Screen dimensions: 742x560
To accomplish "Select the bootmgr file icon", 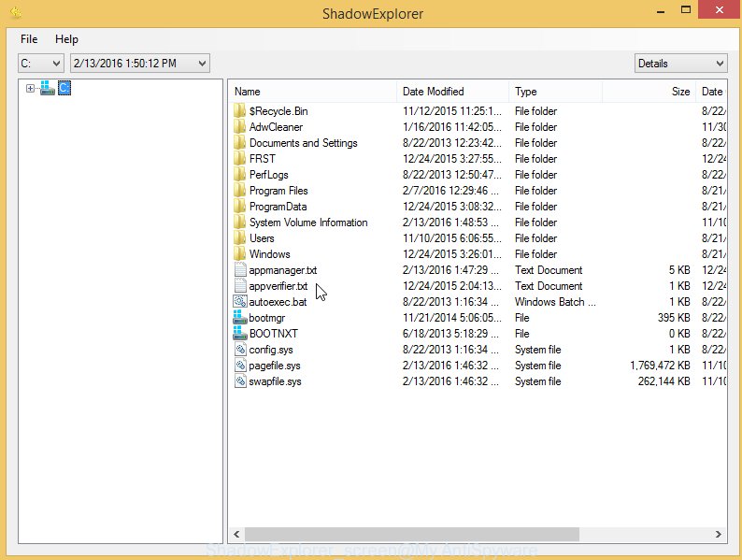I will (x=240, y=318).
